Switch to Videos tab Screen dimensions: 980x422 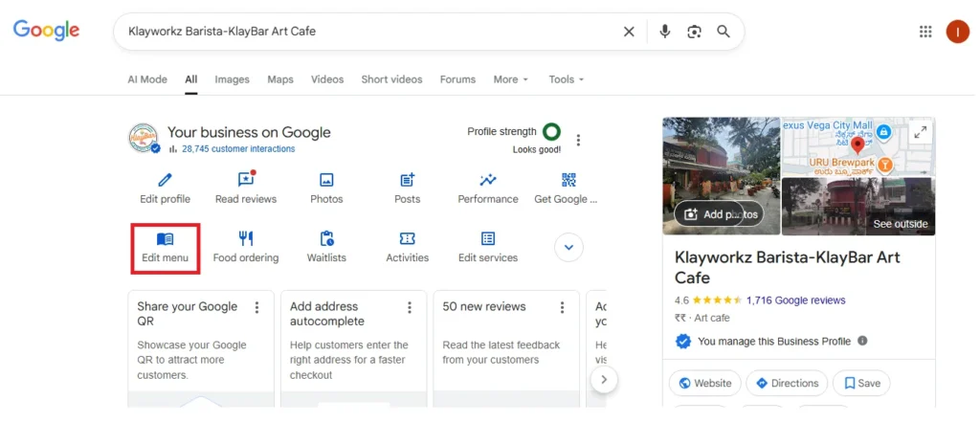pos(327,79)
